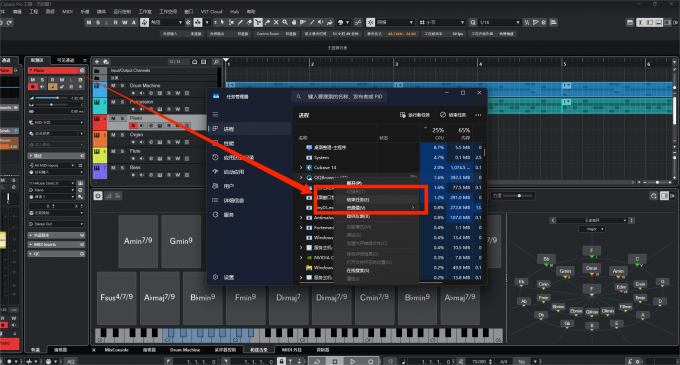Image resolution: width=680 pixels, height=365 pixels.
Task: Click the transport Play button
Action: 353,361
